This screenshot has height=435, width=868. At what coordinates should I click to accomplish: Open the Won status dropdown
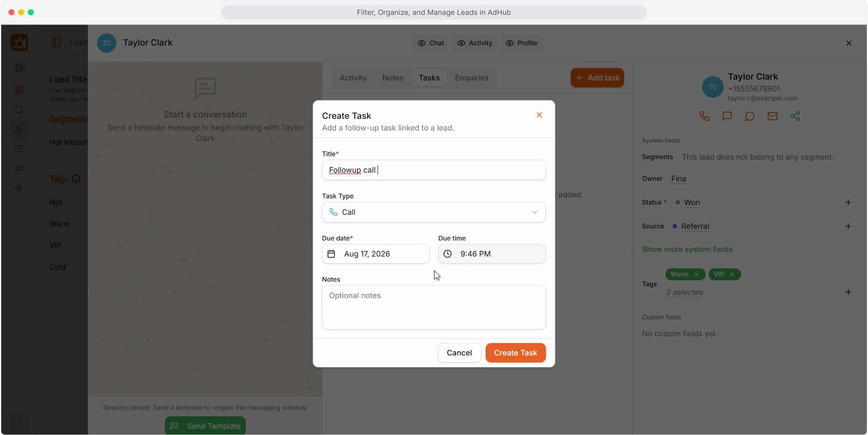coord(692,202)
